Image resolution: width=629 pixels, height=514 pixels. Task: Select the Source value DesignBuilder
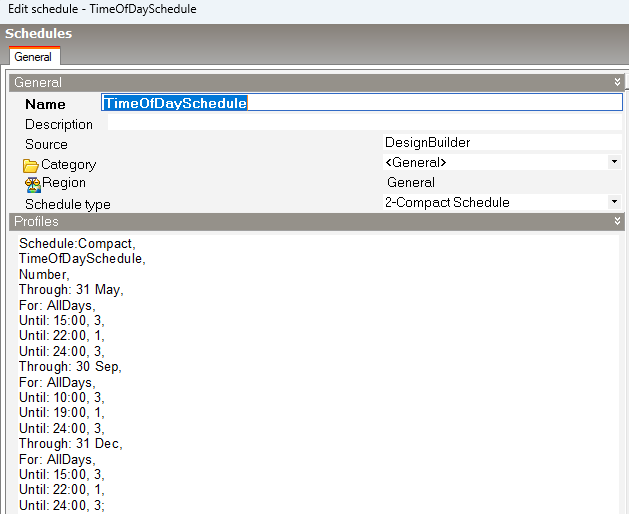pos(427,143)
